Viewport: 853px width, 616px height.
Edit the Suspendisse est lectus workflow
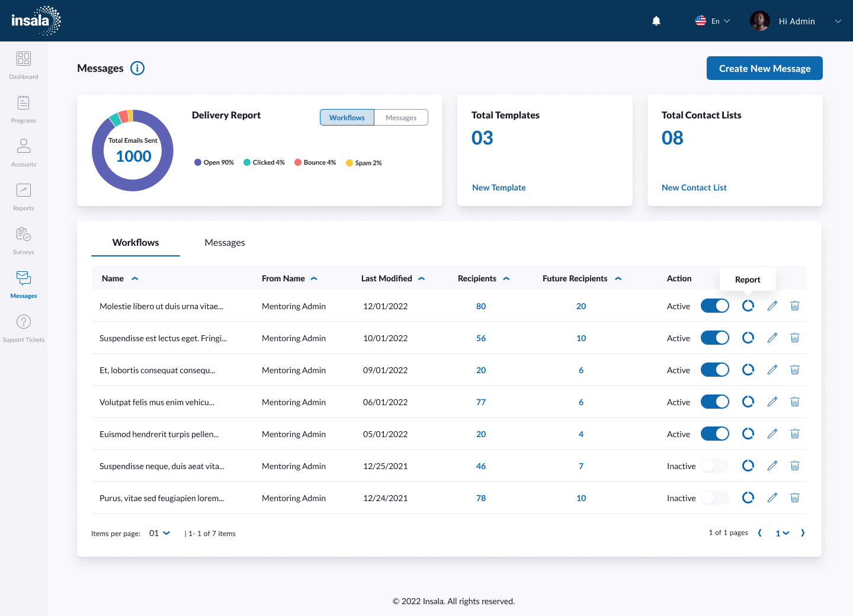point(772,338)
